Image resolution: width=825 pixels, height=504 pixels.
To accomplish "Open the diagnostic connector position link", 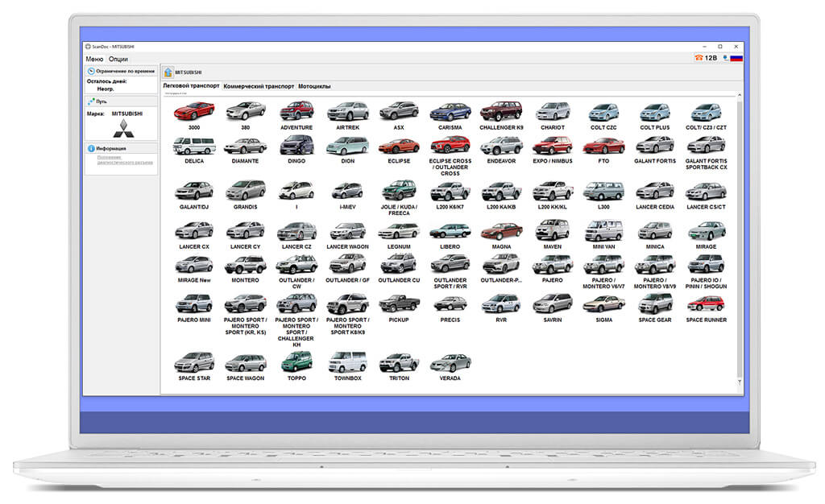I will pyautogui.click(x=125, y=159).
